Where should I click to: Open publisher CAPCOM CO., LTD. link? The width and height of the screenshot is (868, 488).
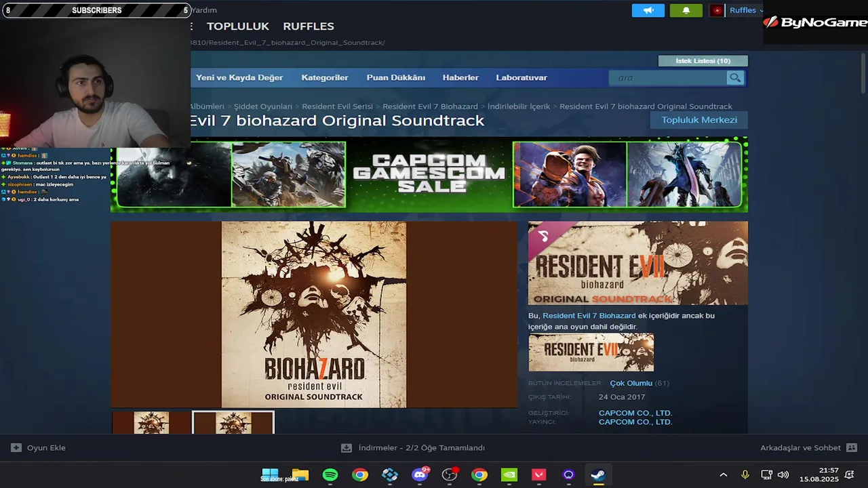point(635,422)
